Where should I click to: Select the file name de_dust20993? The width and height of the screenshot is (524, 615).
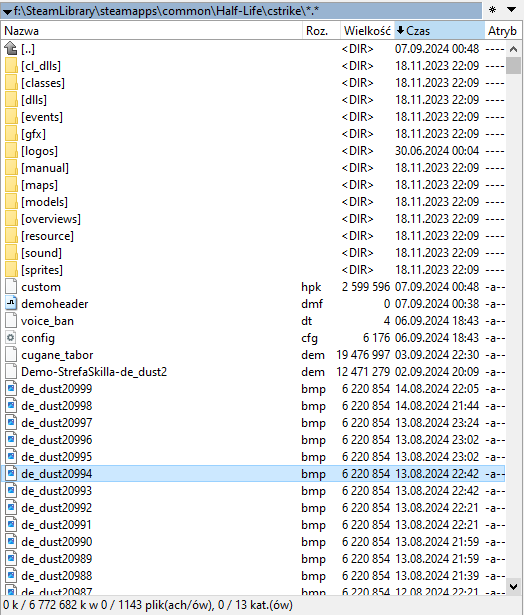(x=56, y=491)
